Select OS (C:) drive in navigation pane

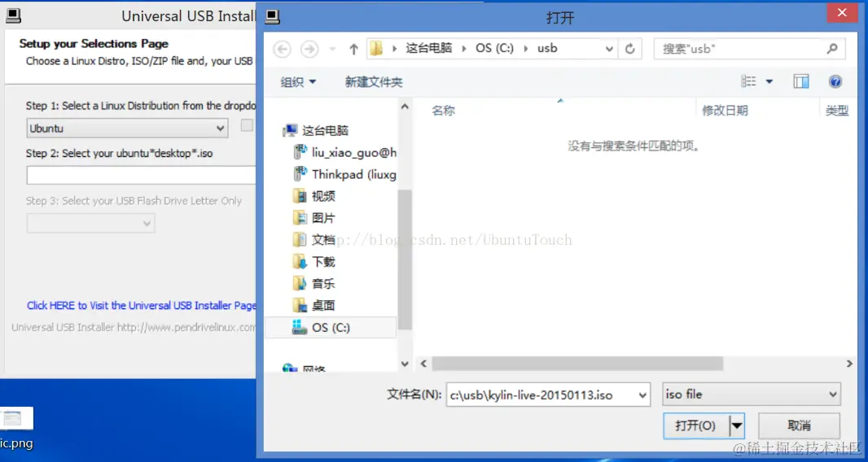[331, 328]
